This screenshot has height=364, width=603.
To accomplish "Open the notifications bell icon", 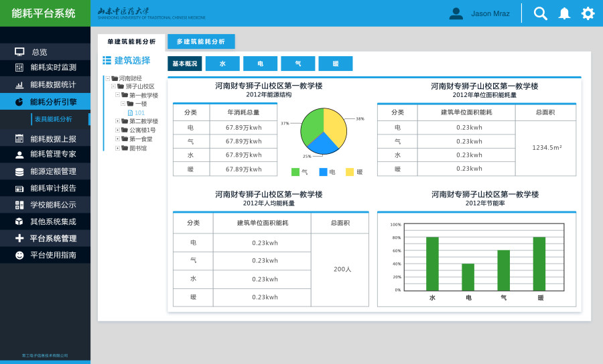I will tap(564, 13).
